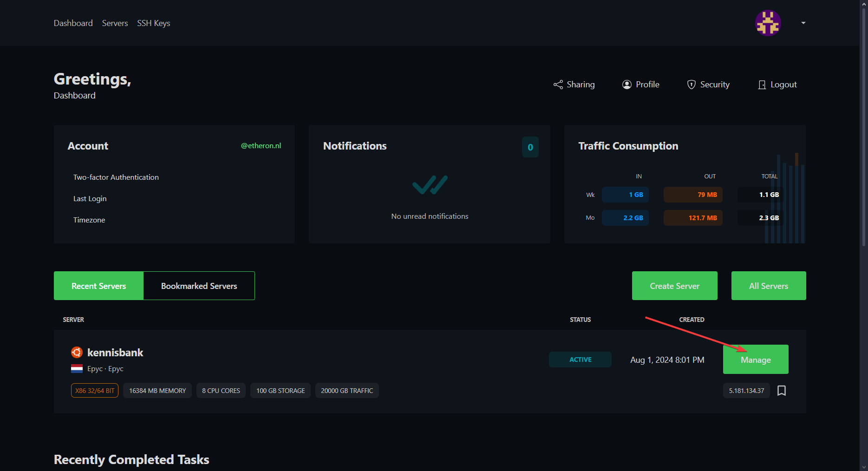Screen dimensions: 868x471
Task: Click the user avatar icon
Action: 768,23
